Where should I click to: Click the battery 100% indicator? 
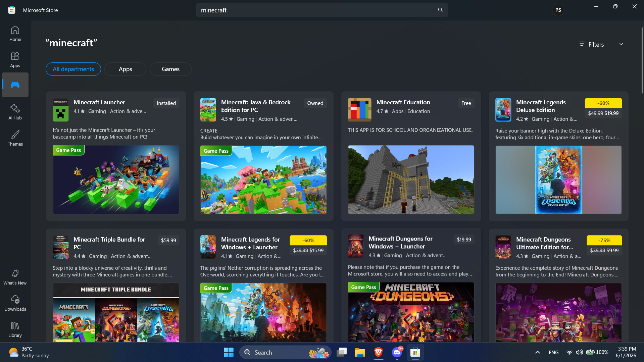click(x=597, y=352)
